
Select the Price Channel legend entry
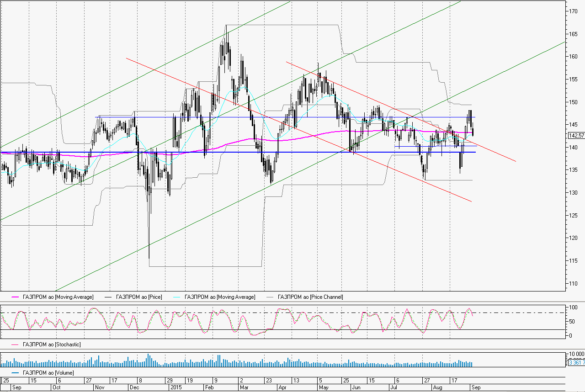point(310,297)
